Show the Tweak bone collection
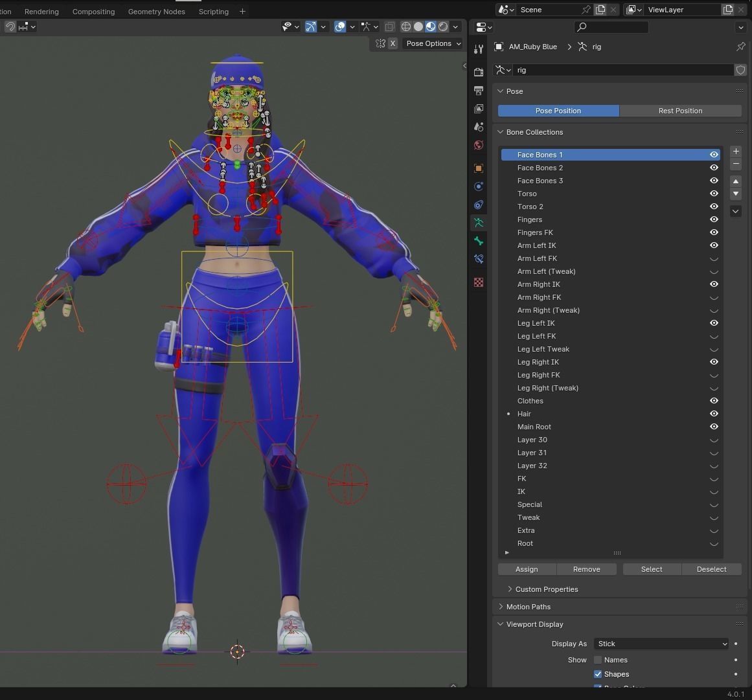 coord(714,518)
